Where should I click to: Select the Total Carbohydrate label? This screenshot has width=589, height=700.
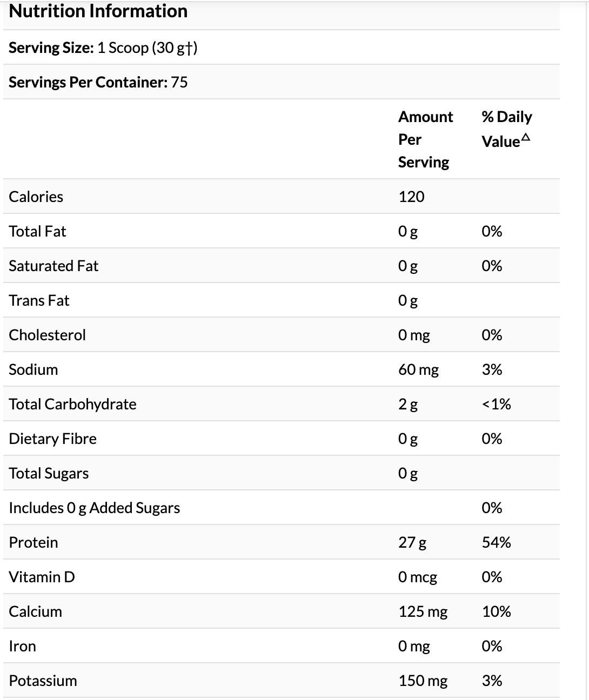72,404
